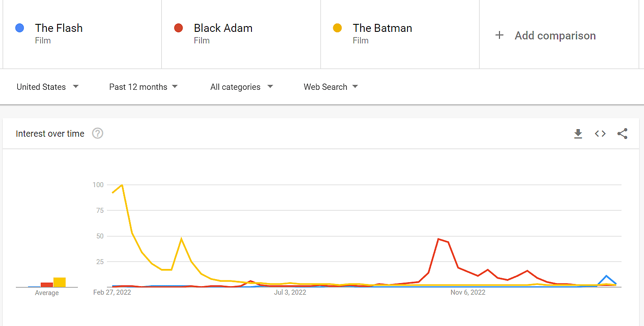Share the Interest over time chart
Image resolution: width=644 pixels, height=326 pixels.
[x=622, y=134]
